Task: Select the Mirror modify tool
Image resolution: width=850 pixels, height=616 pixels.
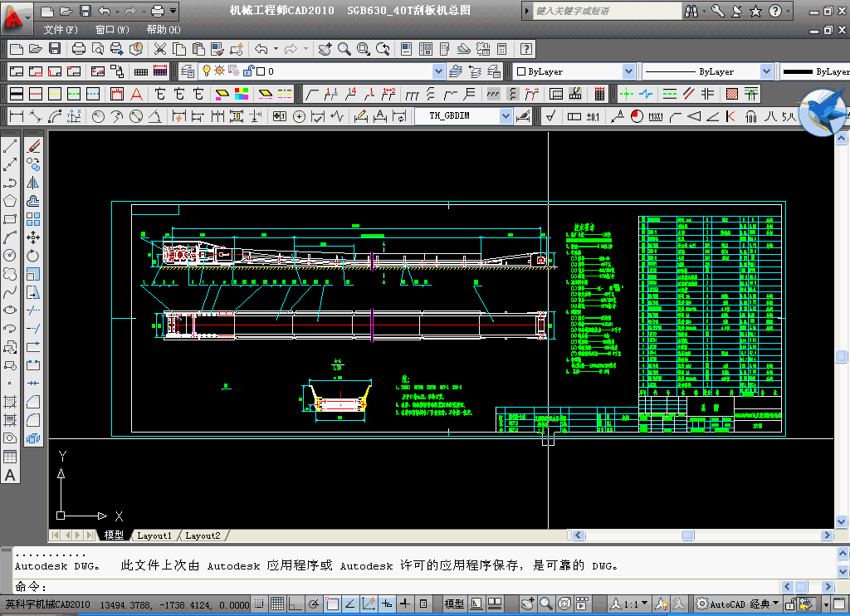Action: pos(33,183)
